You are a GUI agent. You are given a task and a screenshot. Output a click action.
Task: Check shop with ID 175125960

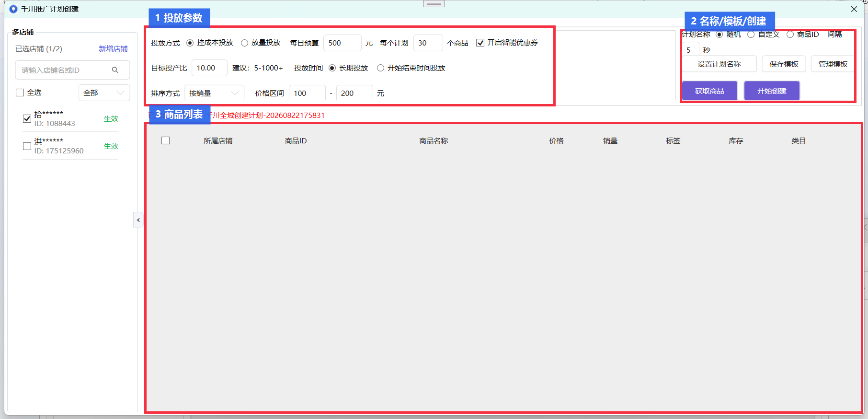point(27,146)
